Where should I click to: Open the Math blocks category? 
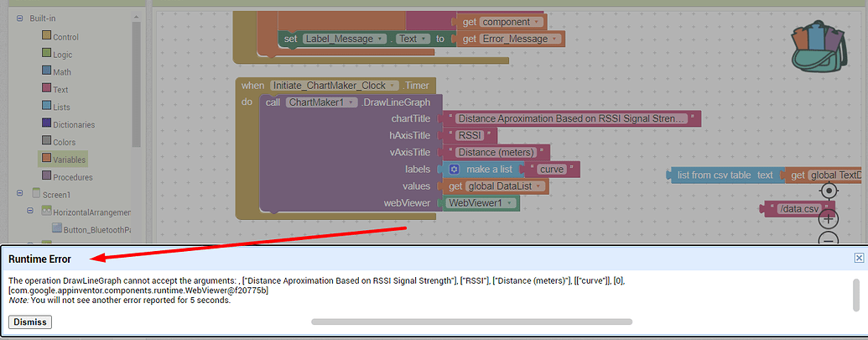point(61,71)
